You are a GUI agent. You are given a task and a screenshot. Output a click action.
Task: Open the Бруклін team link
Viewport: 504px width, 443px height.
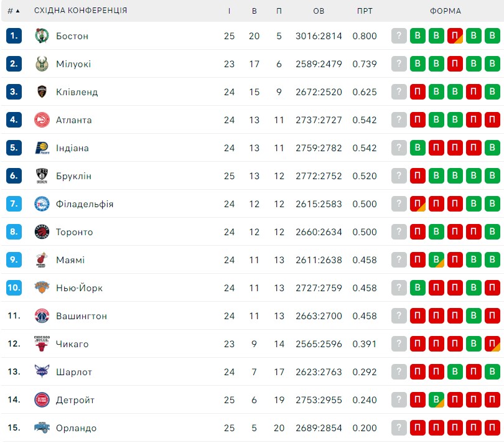click(x=73, y=176)
